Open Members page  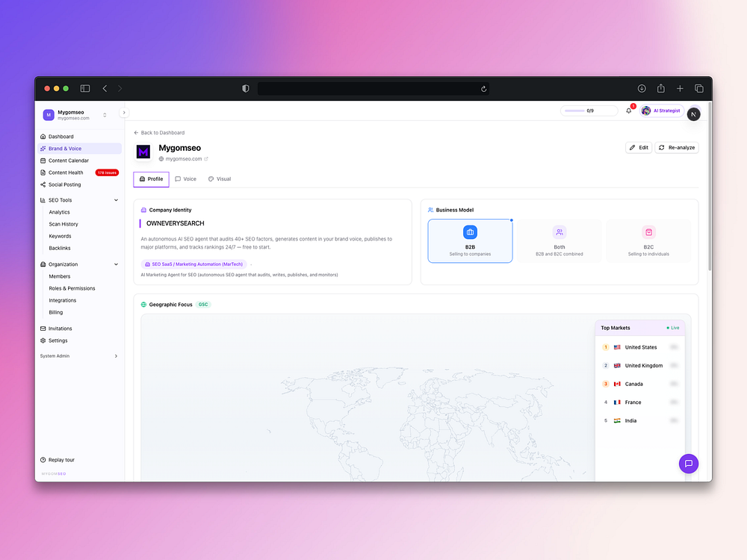coord(60,276)
